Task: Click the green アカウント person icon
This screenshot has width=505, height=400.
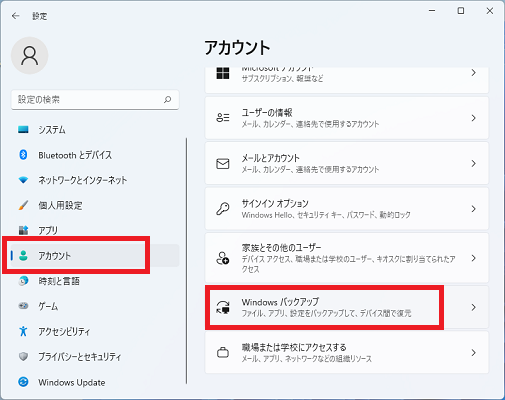Action: pos(23,256)
